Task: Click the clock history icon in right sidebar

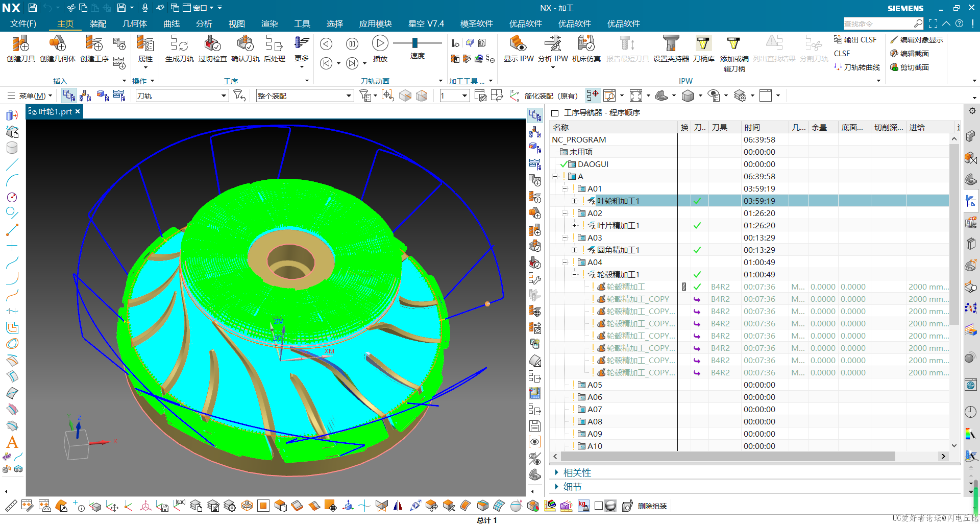Action: [x=970, y=412]
